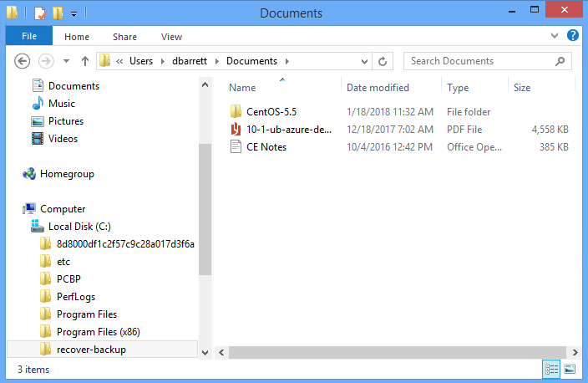Open the blue Help question mark
This screenshot has width=588, height=383.
(573, 35)
